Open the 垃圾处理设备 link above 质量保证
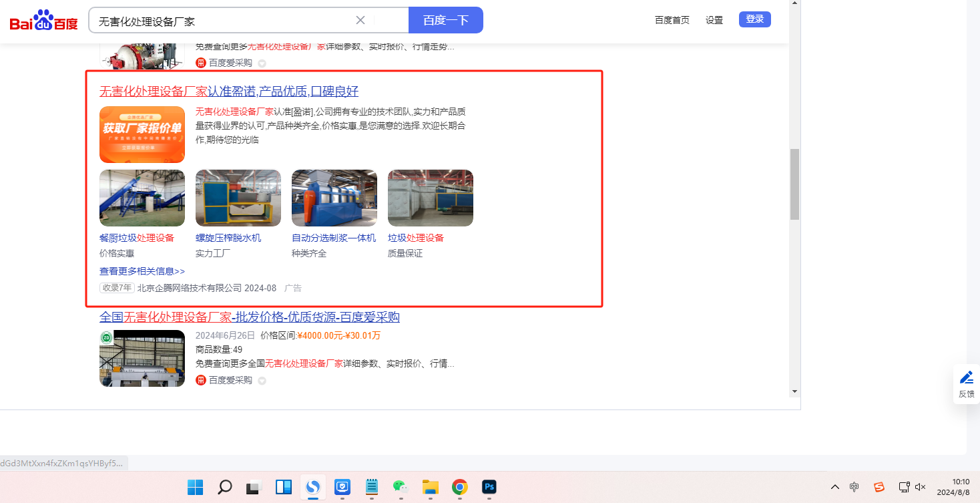This screenshot has height=503, width=980. coord(416,238)
